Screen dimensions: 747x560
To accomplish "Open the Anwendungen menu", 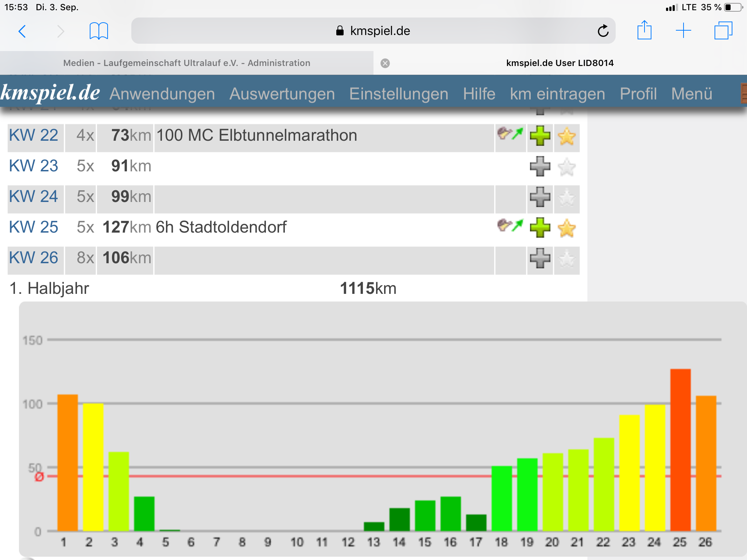I will [162, 94].
